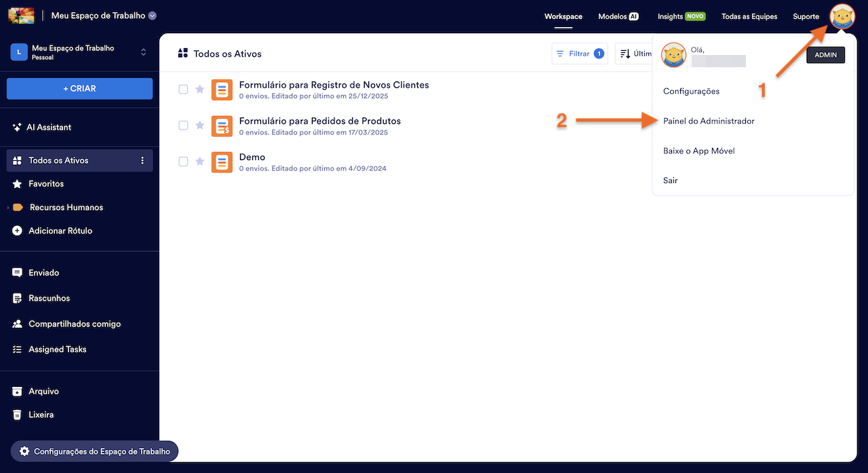Open the Filtrar button

tap(579, 54)
